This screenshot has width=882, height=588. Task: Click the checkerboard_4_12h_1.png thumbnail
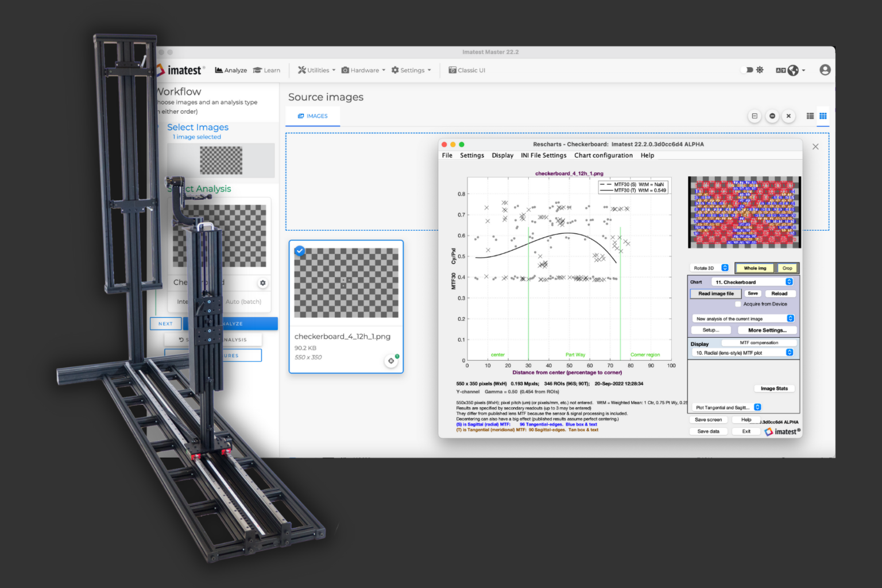[x=346, y=283]
